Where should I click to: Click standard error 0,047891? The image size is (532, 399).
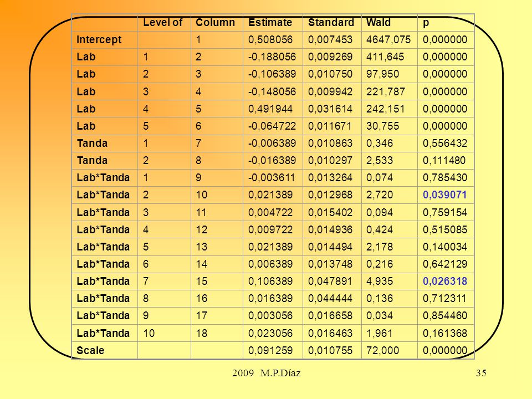pos(330,282)
